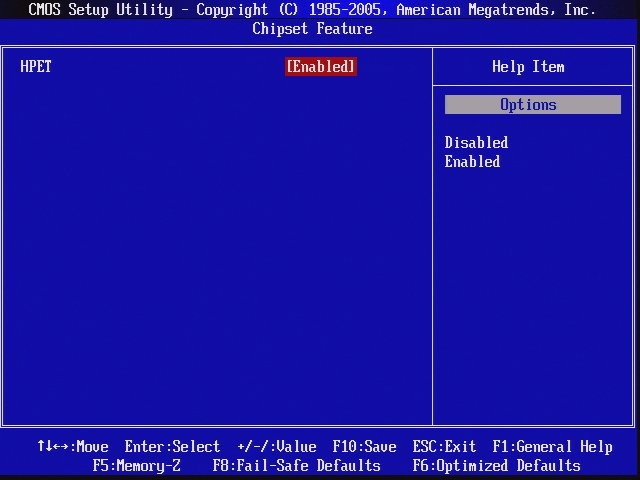Load F8:Fail-Safe Defaults from footer

point(296,466)
